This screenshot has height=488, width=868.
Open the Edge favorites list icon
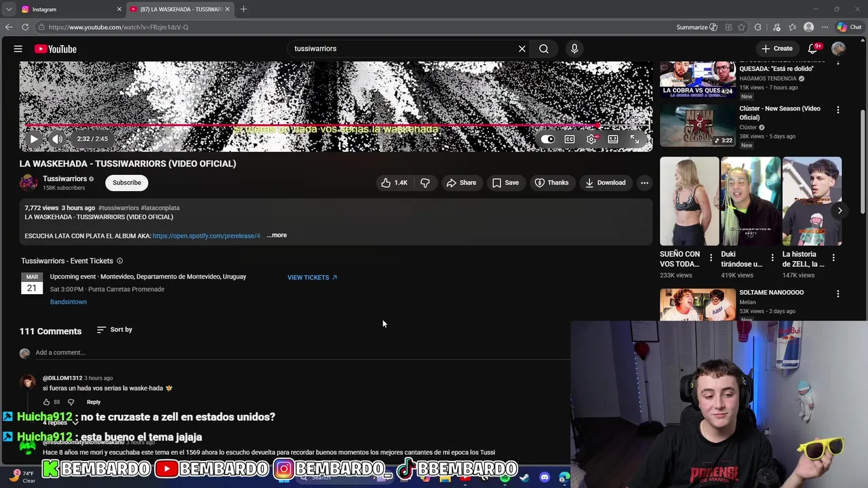(793, 27)
